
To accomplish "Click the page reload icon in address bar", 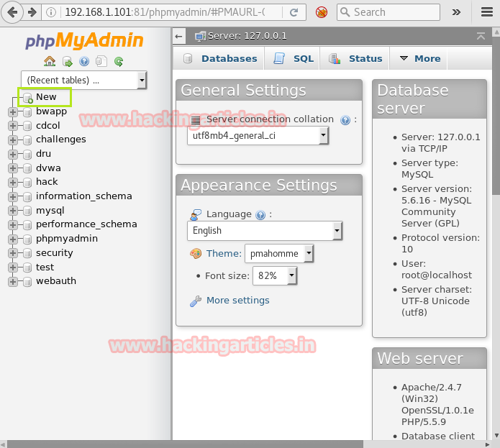I will click(x=294, y=12).
